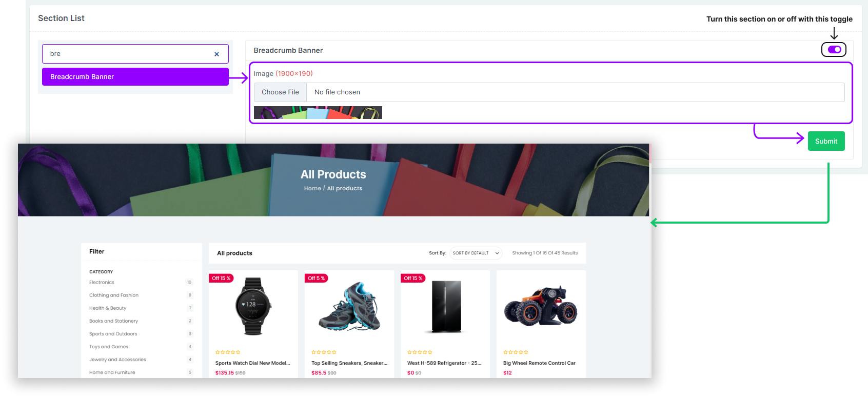Click the refrigerator product image

tap(446, 306)
